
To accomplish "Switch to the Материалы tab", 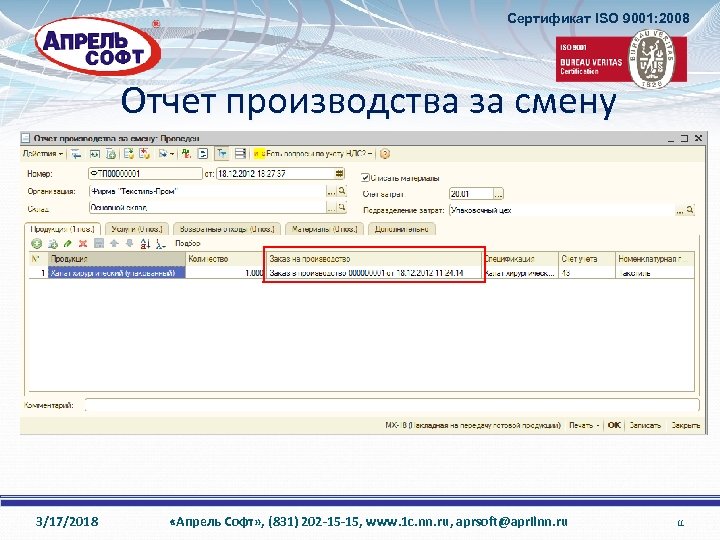I will click(x=324, y=229).
